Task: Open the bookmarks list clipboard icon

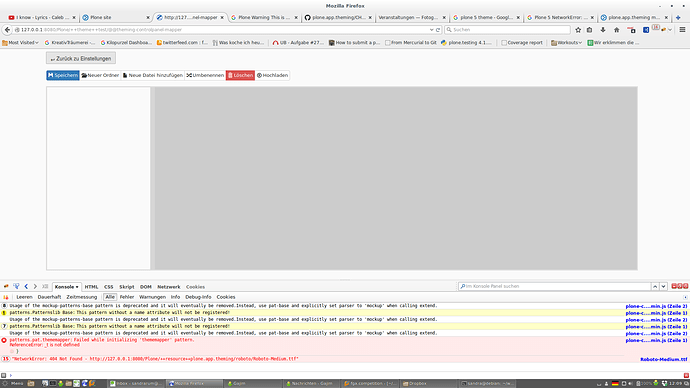Action: pyautogui.click(x=590, y=29)
